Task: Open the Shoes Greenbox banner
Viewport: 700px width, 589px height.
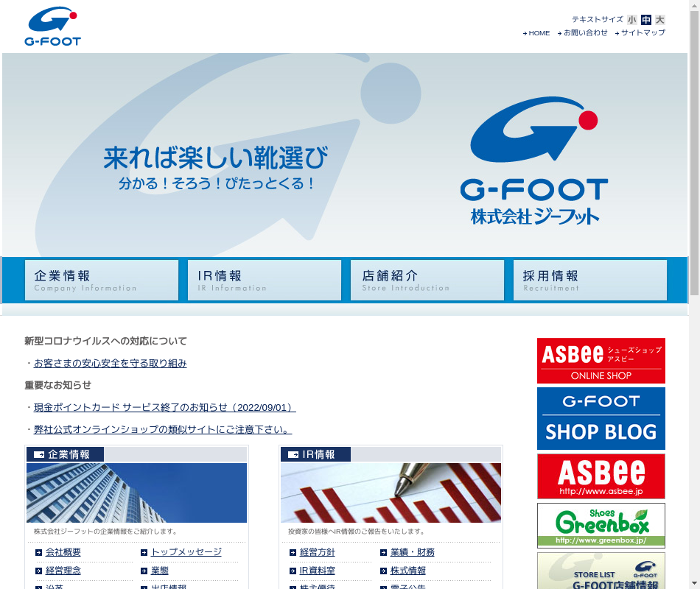Action: pos(601,526)
